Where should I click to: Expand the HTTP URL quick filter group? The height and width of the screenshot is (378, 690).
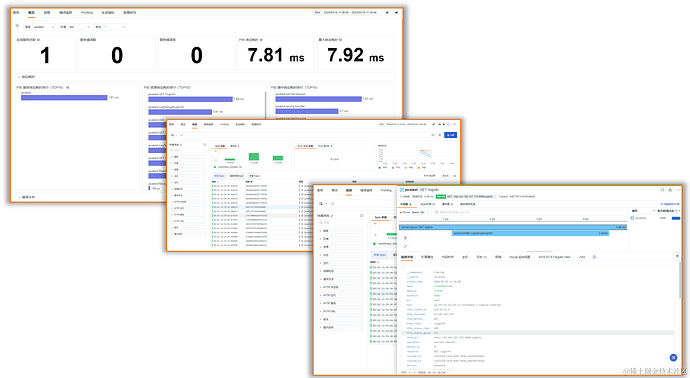tap(341, 311)
